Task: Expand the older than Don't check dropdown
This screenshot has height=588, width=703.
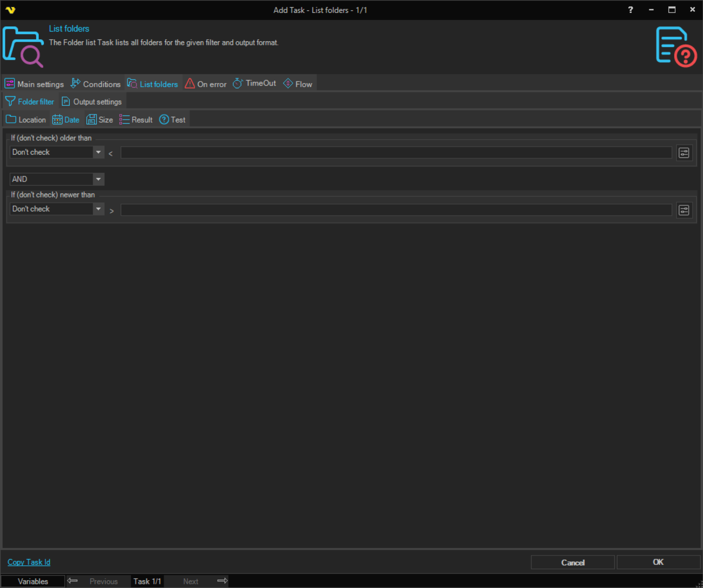Action: [98, 152]
